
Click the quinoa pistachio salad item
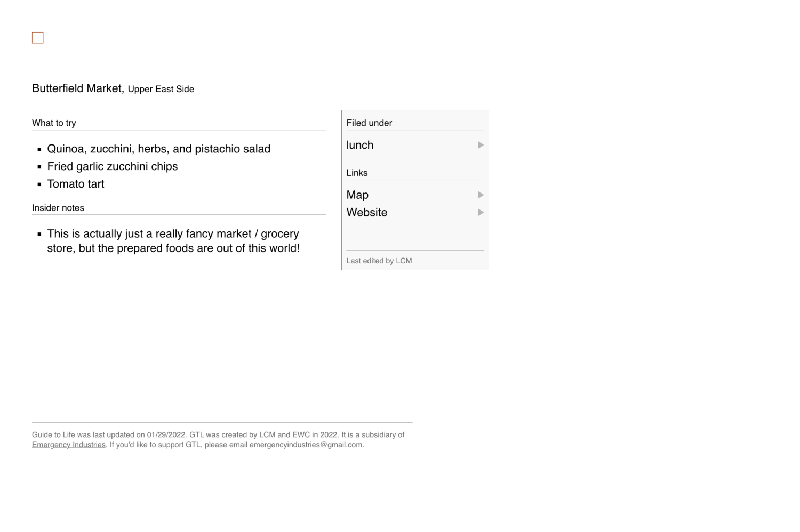[x=158, y=149]
